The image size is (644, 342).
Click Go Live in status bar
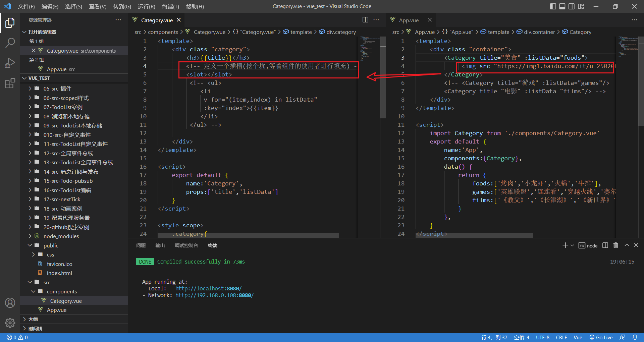pos(601,337)
